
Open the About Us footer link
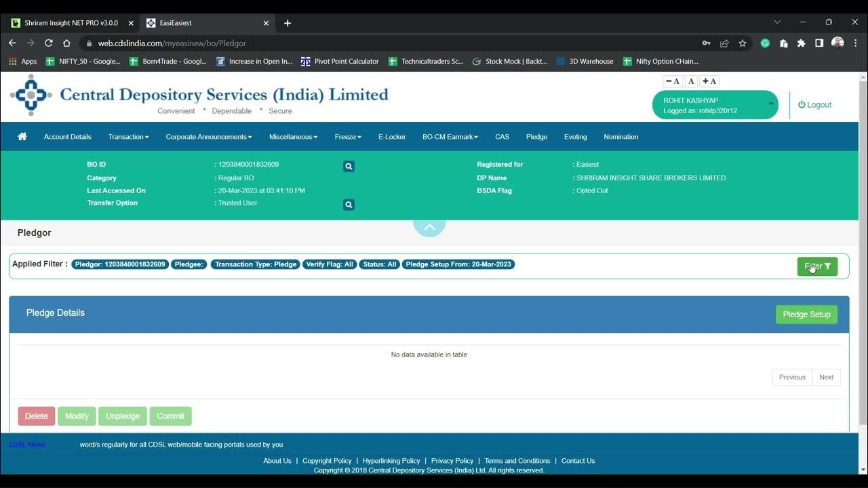(277, 461)
